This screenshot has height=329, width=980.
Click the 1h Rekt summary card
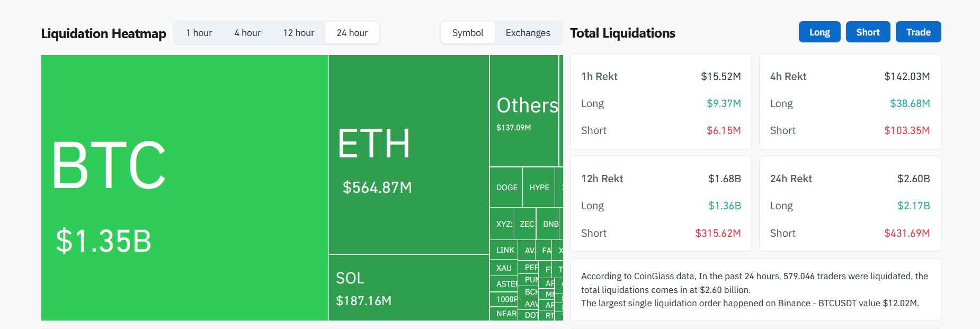661,102
